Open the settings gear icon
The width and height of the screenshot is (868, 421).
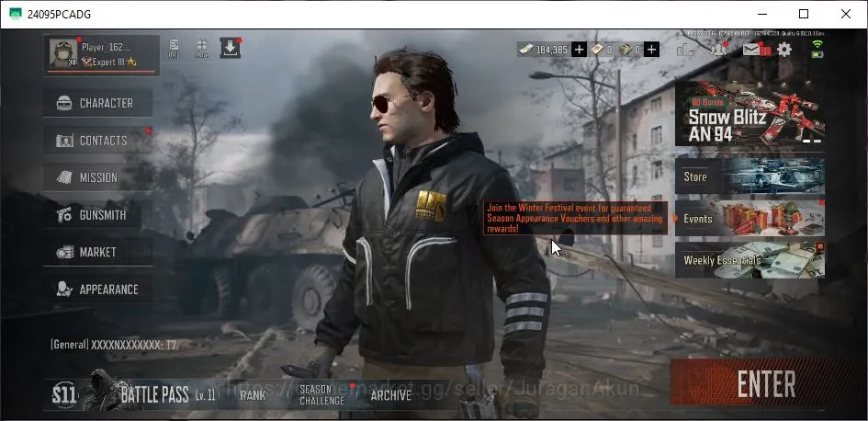(x=783, y=50)
